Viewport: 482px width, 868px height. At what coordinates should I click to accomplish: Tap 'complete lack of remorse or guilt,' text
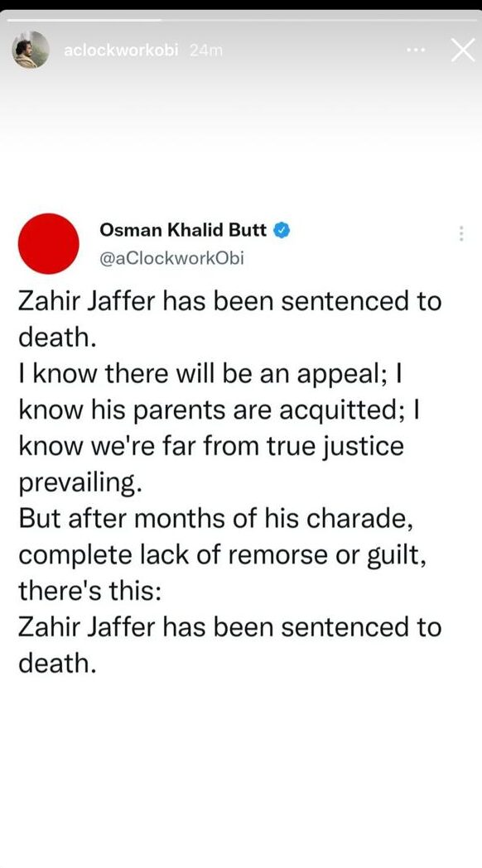(222, 555)
